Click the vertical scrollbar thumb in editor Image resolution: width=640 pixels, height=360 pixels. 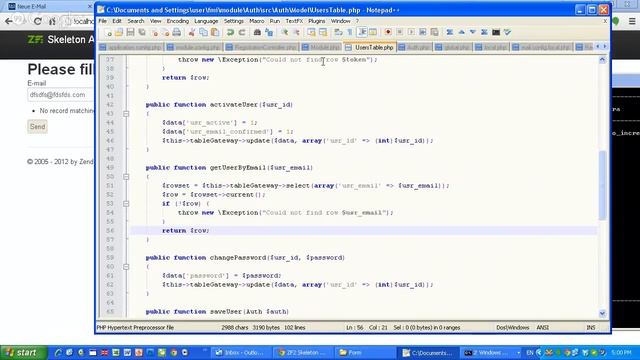coord(602,185)
